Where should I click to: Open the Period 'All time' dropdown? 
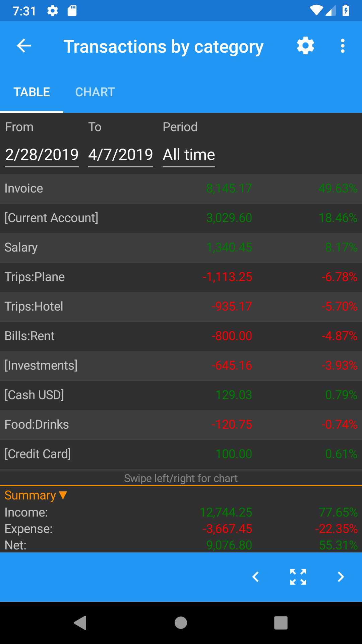click(189, 155)
